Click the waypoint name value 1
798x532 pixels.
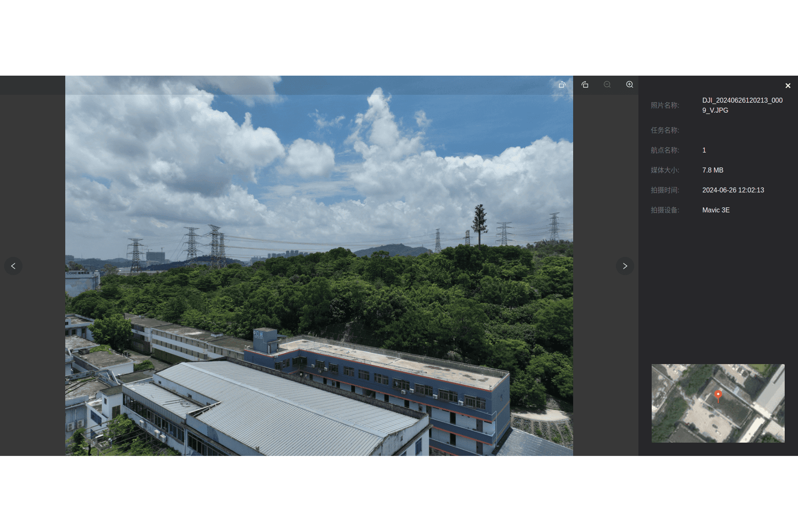704,150
